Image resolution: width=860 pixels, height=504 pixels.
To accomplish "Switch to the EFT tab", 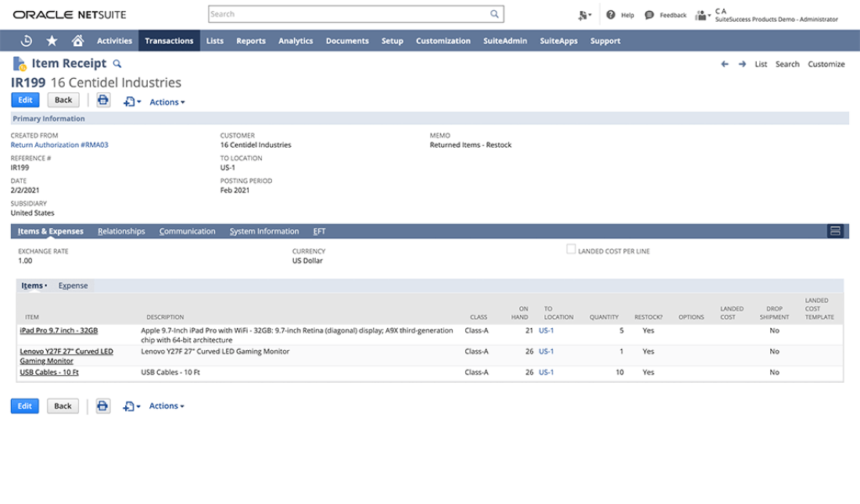I will pyautogui.click(x=319, y=231).
